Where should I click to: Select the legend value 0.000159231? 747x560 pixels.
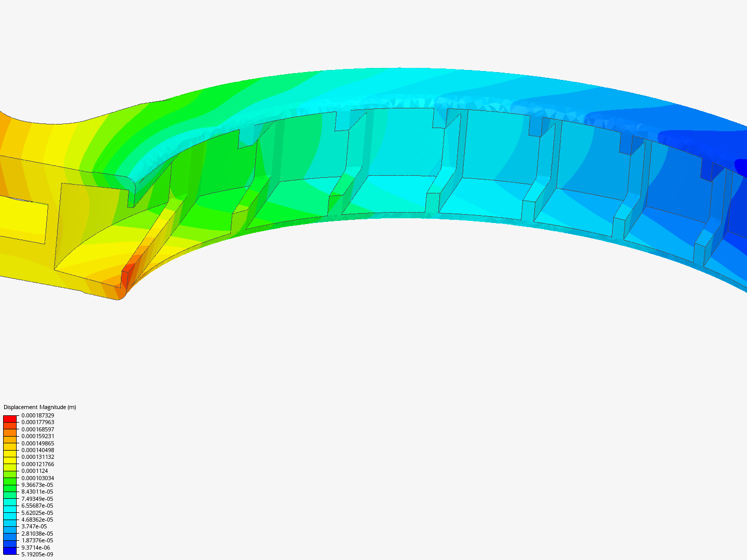pos(38,436)
